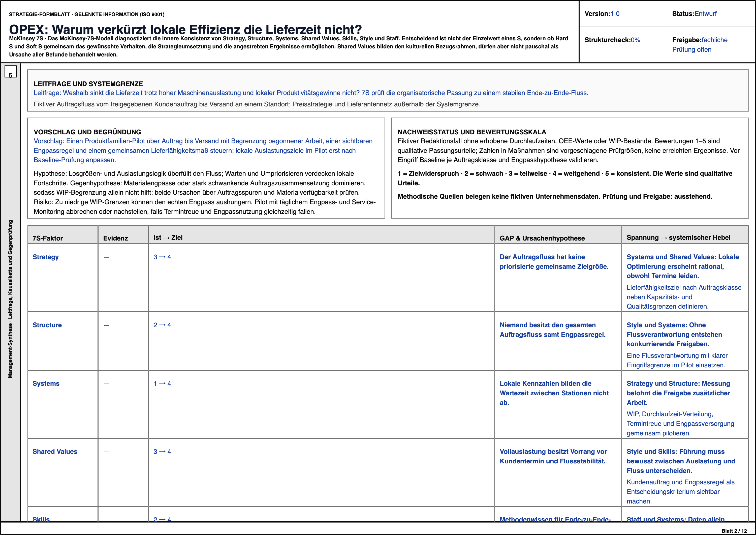Click the Evidenz dash in Systems row
This screenshot has width=756, height=535.
tap(106, 384)
